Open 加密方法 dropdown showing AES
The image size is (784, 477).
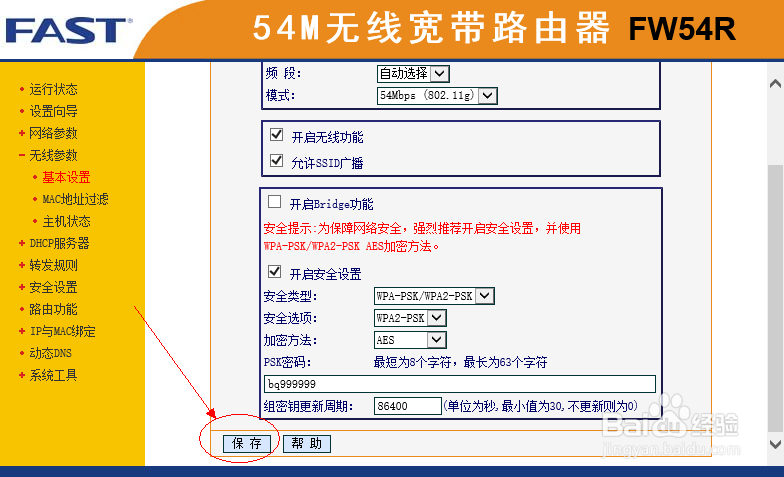tap(410, 340)
